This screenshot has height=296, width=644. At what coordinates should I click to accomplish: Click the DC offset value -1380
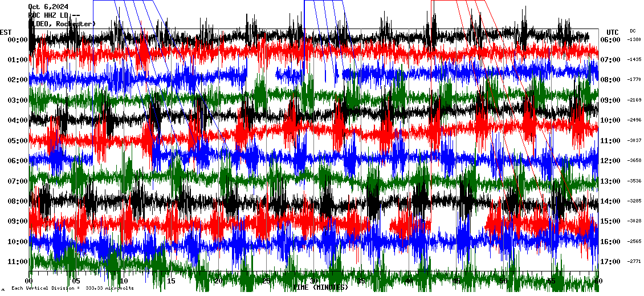point(634,39)
